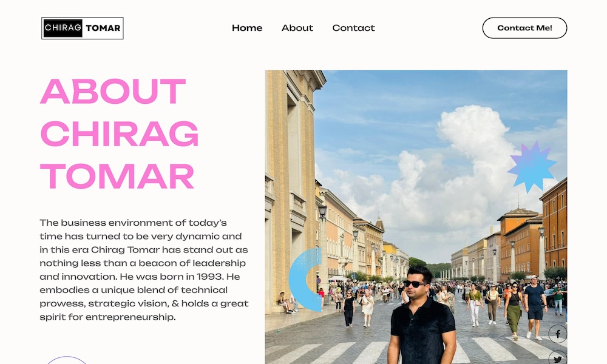Click the Chirag Tomar logo border
Viewport: 607px width, 364px height.
click(83, 29)
